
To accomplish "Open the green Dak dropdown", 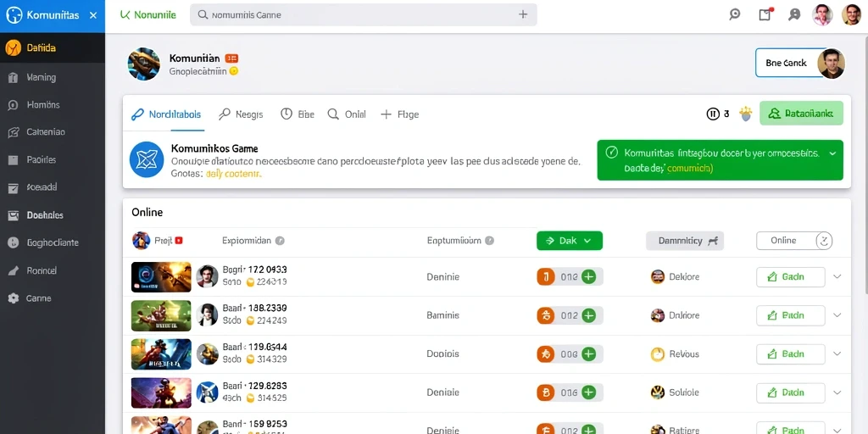I will 570,241.
